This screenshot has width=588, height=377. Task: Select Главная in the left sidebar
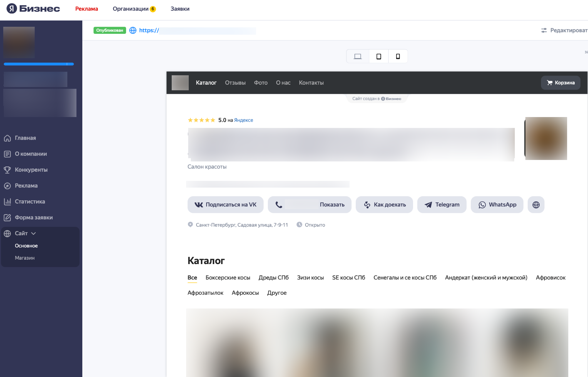[25, 138]
